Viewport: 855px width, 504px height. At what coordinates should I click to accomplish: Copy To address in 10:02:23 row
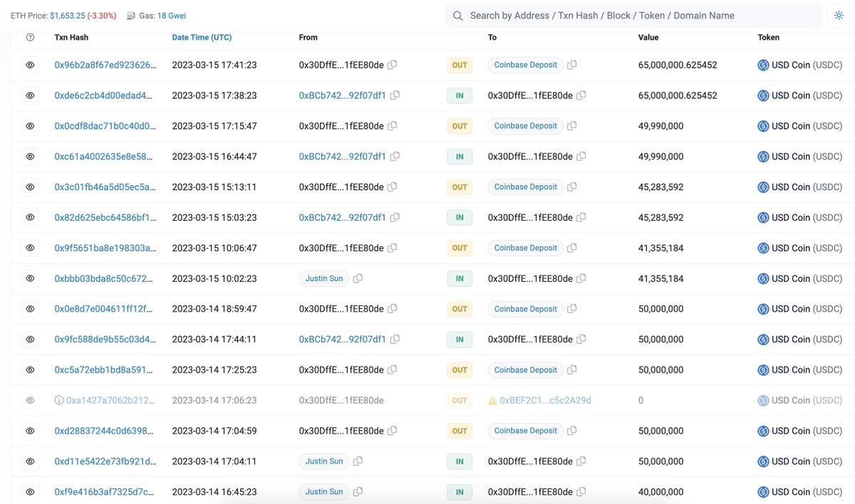click(581, 278)
